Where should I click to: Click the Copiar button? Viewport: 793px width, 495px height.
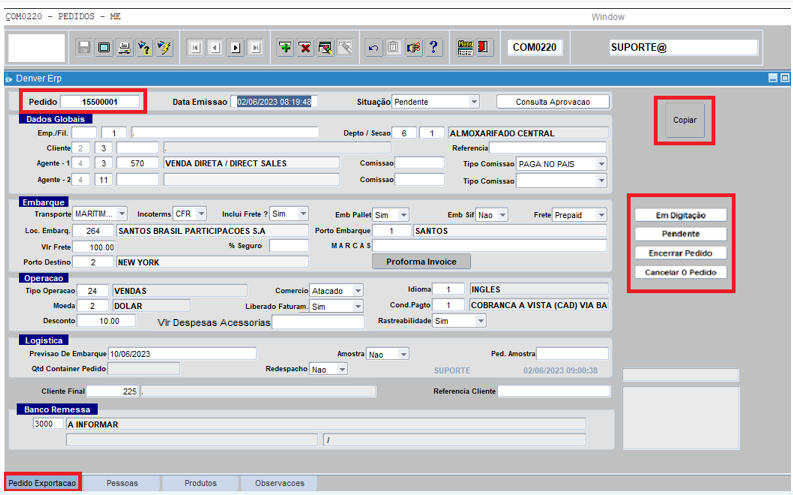click(x=684, y=120)
